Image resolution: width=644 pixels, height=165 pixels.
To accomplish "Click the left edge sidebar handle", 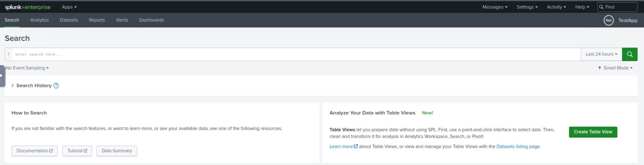I will click(2, 76).
